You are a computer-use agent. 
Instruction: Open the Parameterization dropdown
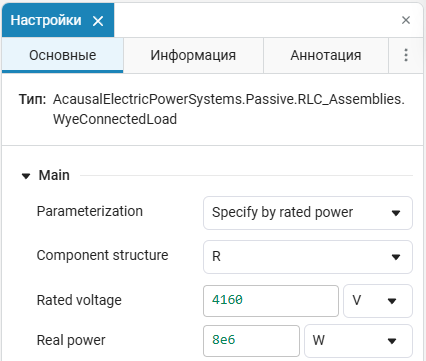(x=308, y=213)
